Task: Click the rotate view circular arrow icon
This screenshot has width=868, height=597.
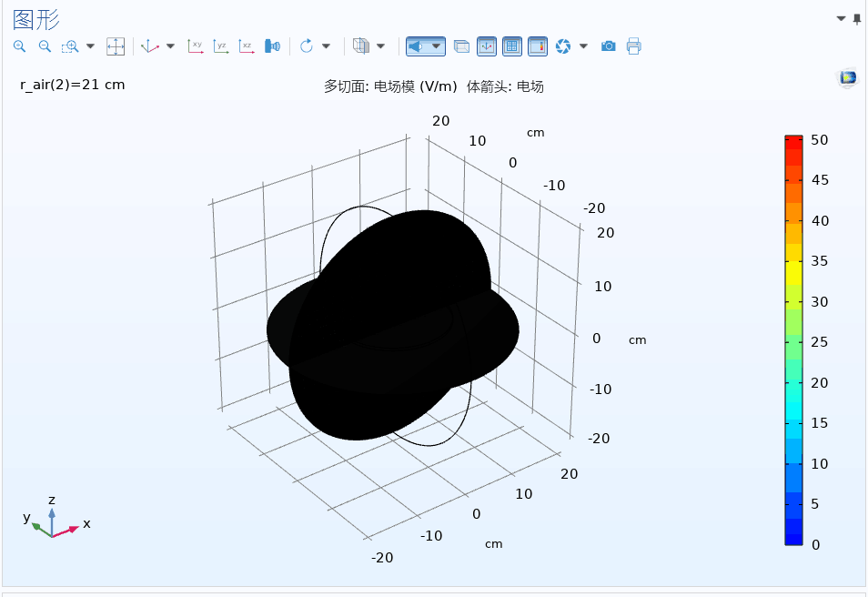Action: tap(306, 46)
